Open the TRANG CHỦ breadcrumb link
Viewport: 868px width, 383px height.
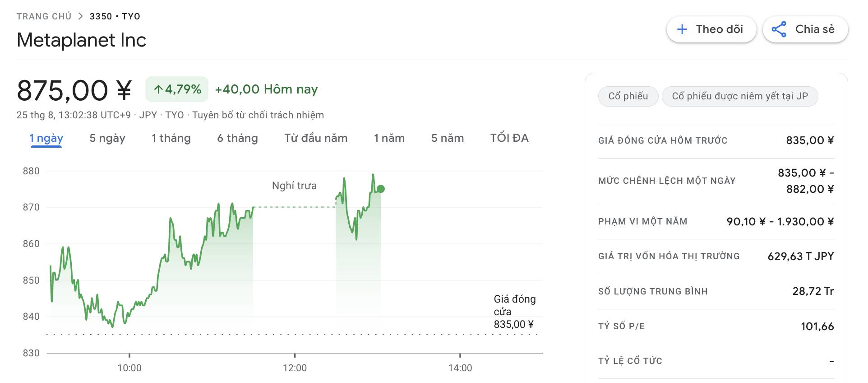(x=44, y=16)
